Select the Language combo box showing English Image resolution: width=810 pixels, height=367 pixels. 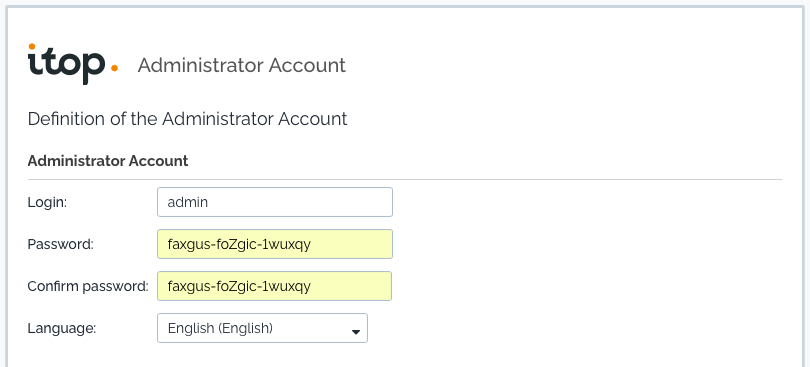pos(262,328)
